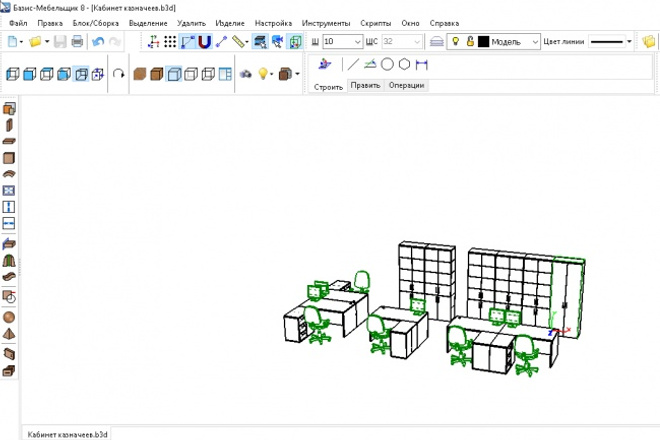Switch to the Операции tab
This screenshot has width=660, height=440.
click(406, 85)
